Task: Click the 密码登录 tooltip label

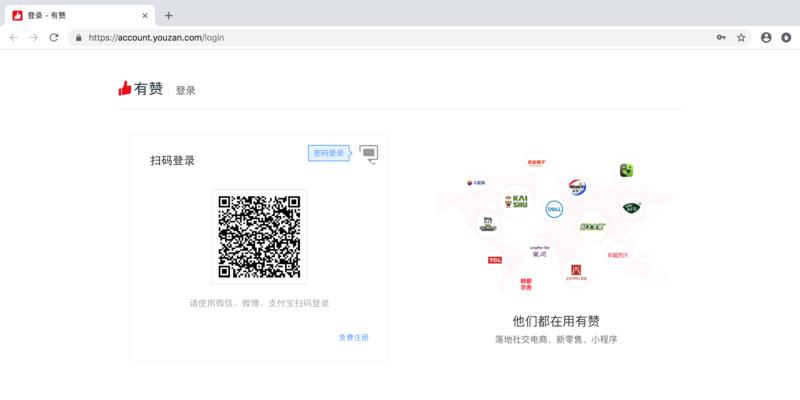Action: [x=329, y=153]
